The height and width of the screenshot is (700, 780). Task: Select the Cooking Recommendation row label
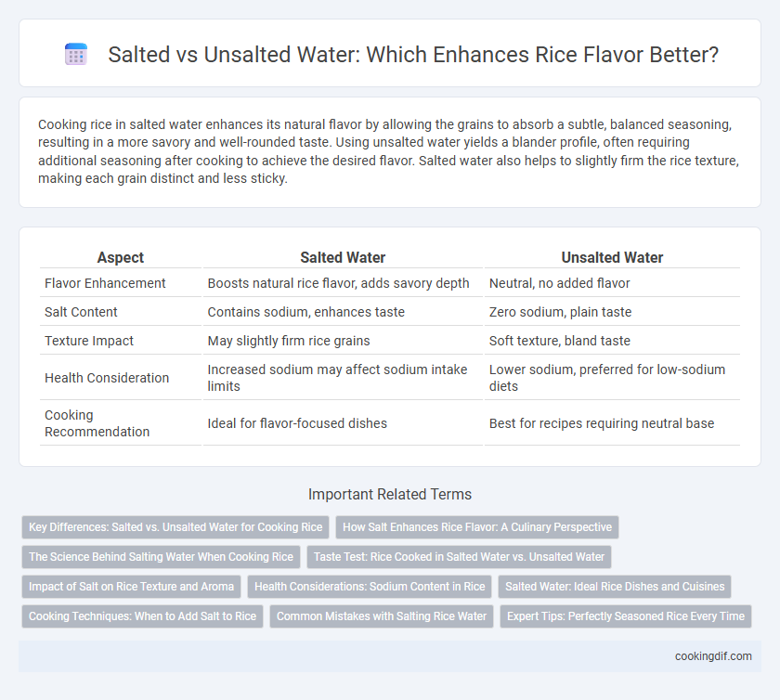click(97, 423)
